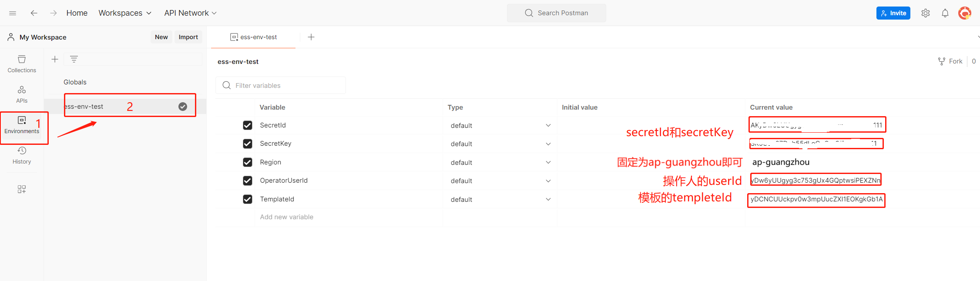Click the Import button
The height and width of the screenshot is (281, 980).
188,37
